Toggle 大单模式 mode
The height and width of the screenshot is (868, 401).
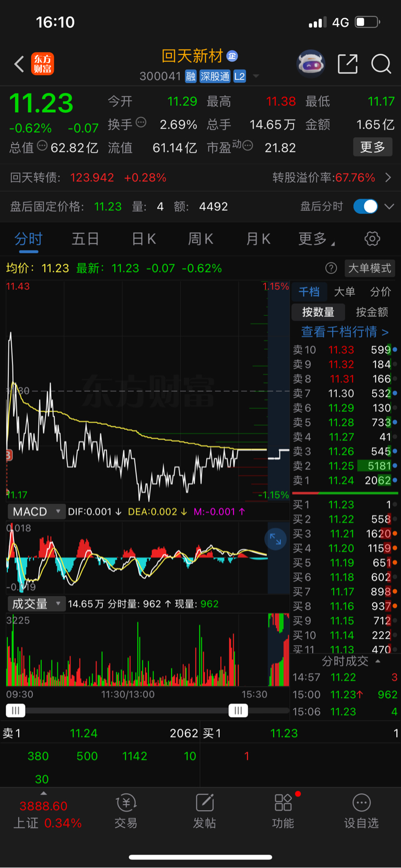370,268
